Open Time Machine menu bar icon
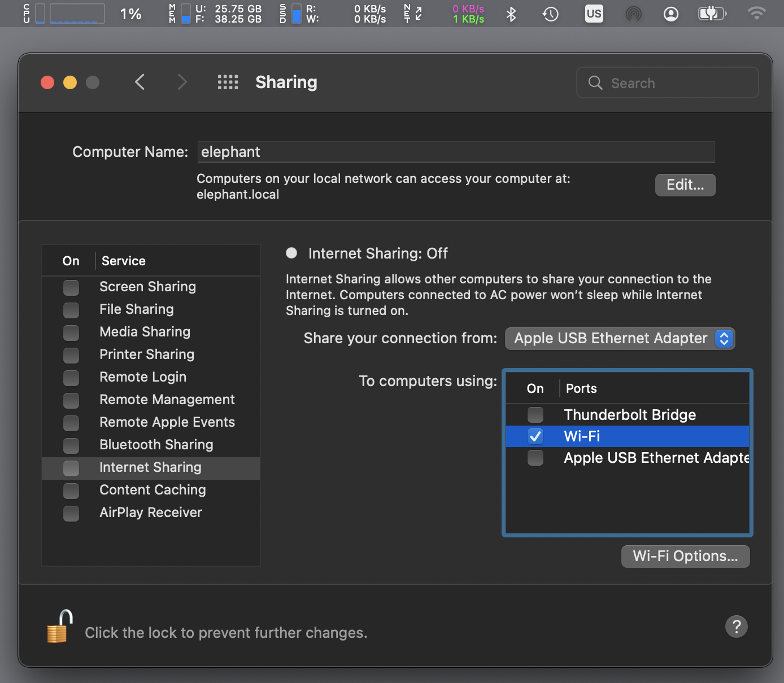Viewport: 784px width, 683px height. (550, 14)
